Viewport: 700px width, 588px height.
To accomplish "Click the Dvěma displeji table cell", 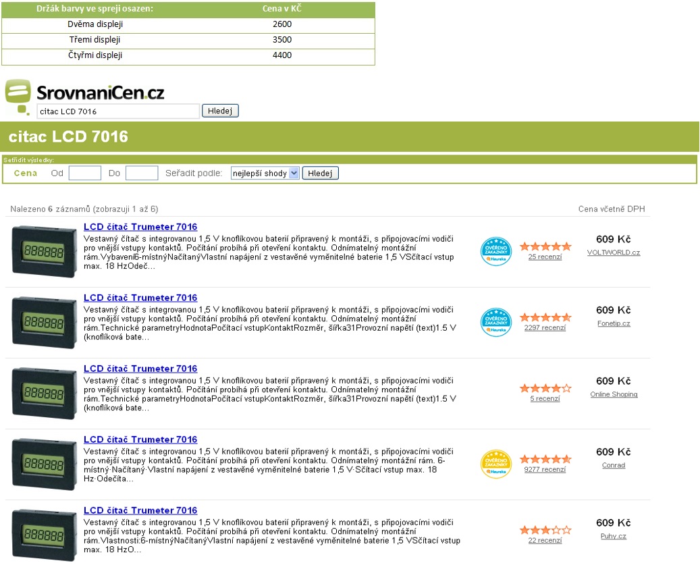I will (x=95, y=24).
